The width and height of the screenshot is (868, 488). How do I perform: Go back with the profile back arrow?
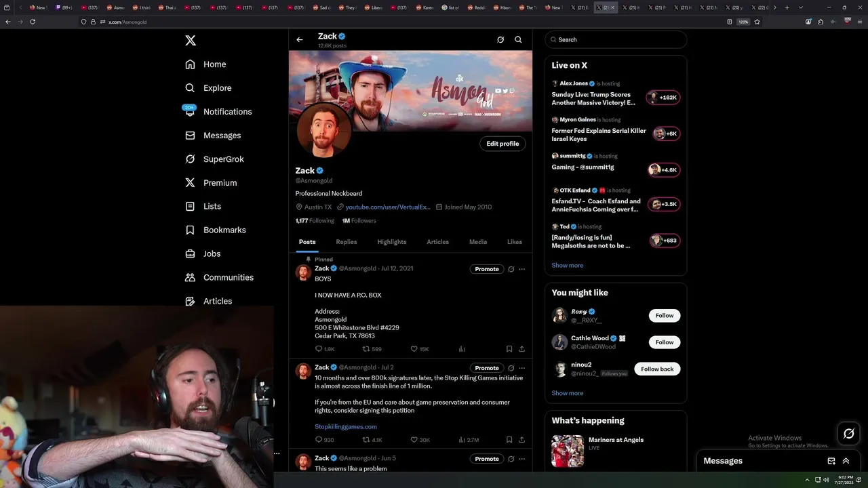(x=300, y=39)
